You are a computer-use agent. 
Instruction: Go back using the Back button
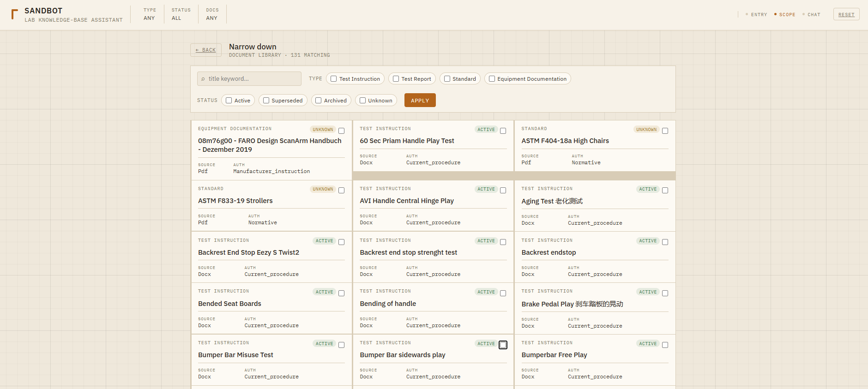[x=206, y=50]
